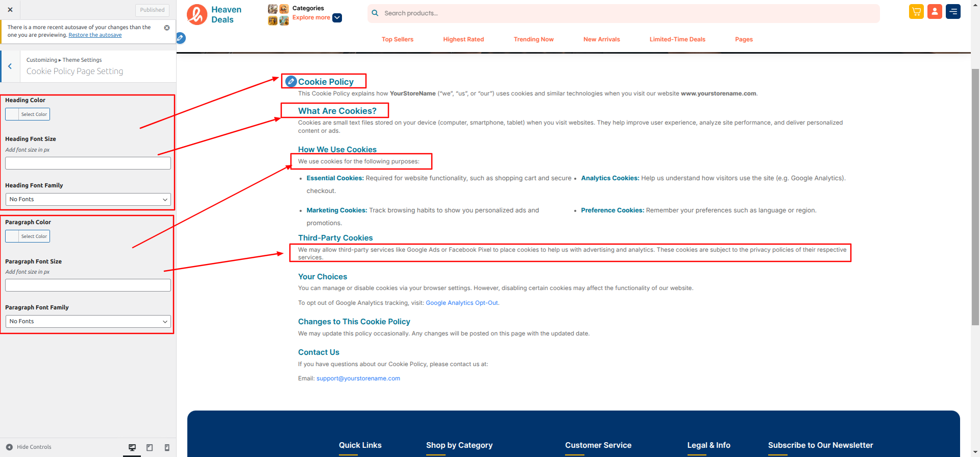
Task: Dismiss the autosave notice
Action: [167, 28]
